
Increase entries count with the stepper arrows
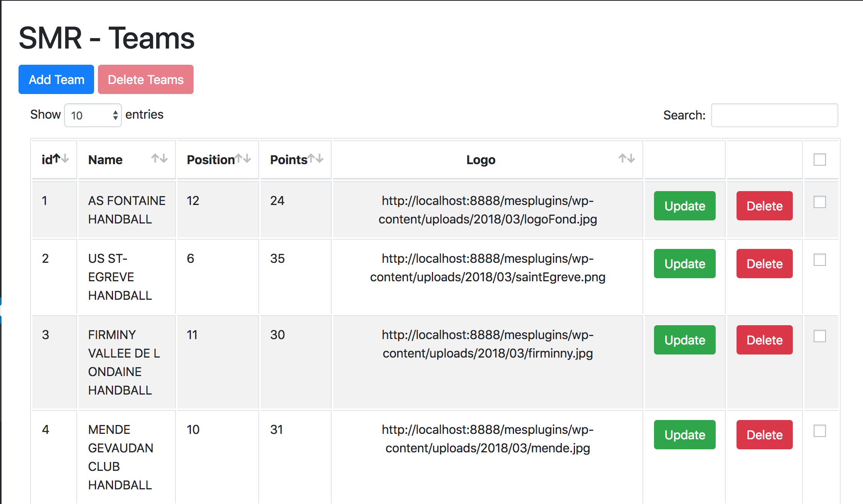tap(115, 113)
